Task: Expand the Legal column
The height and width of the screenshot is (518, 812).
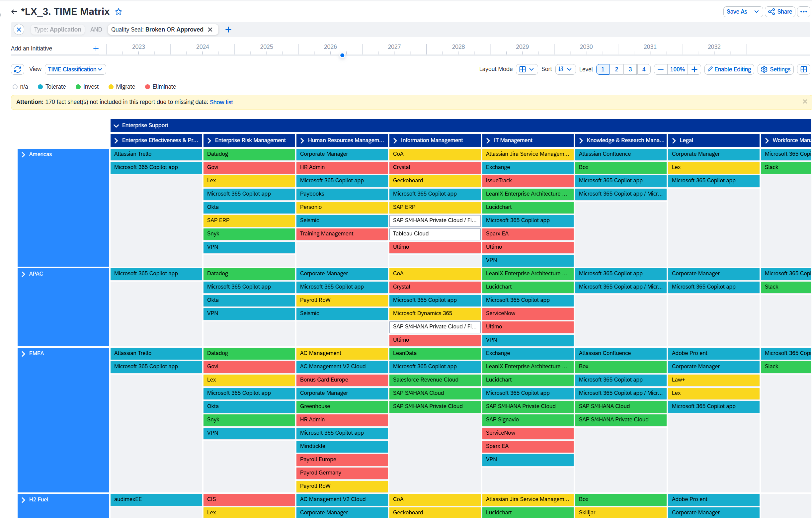Action: tap(674, 141)
